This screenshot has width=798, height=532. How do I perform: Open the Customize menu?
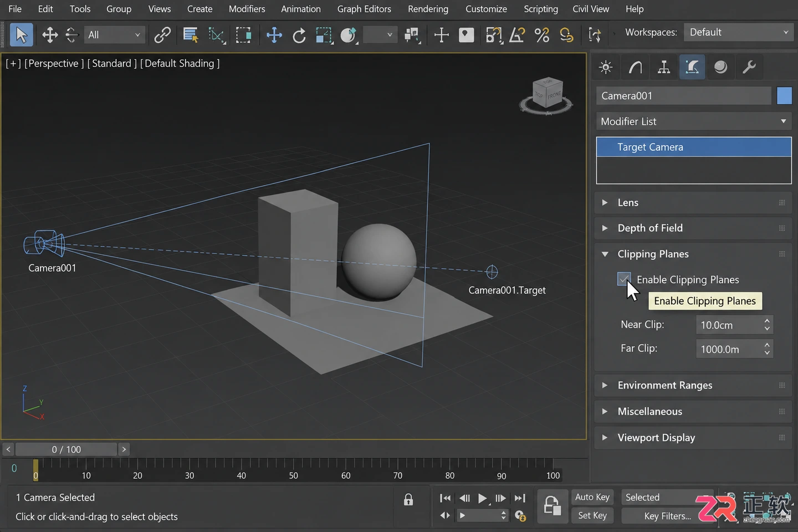(x=486, y=9)
